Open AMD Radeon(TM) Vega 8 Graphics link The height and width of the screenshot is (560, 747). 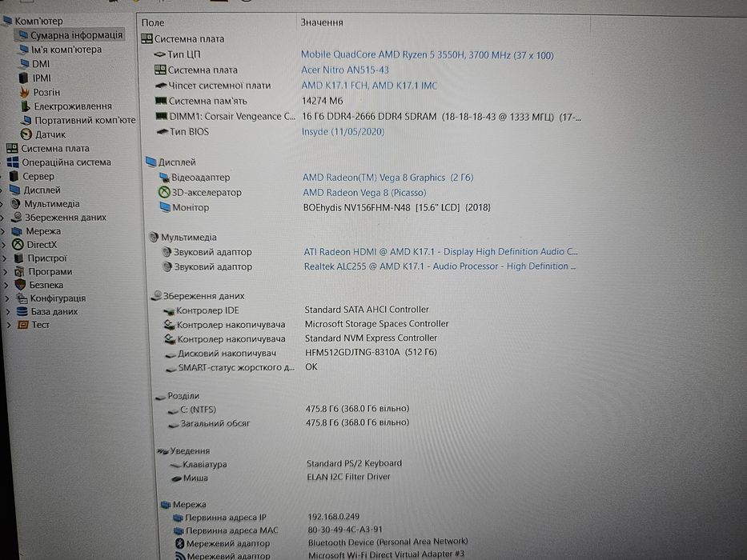(388, 178)
